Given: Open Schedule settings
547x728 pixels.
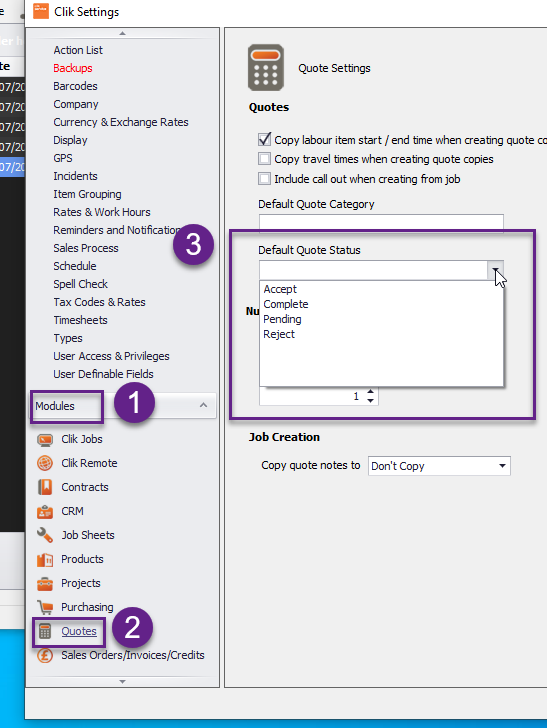Looking at the screenshot, I should 75,266.
